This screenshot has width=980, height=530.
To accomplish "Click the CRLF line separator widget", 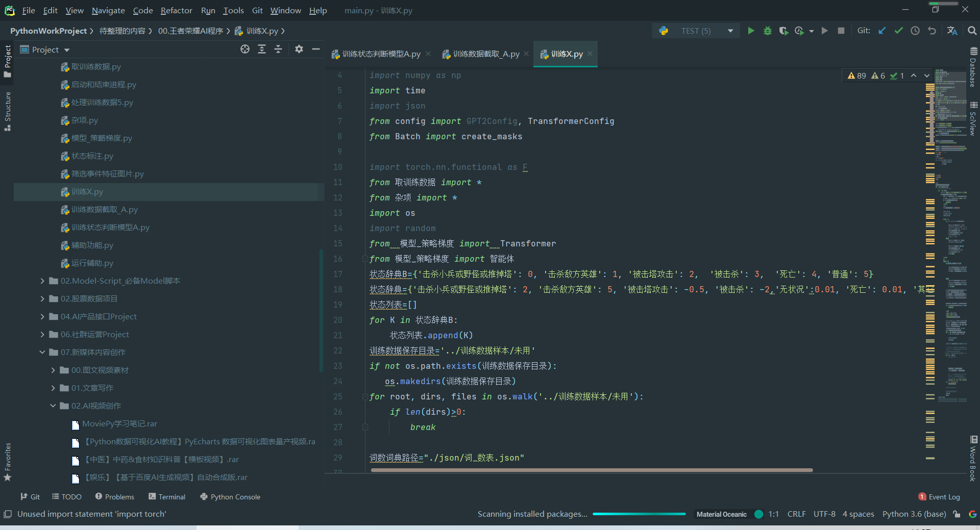I will click(x=796, y=514).
